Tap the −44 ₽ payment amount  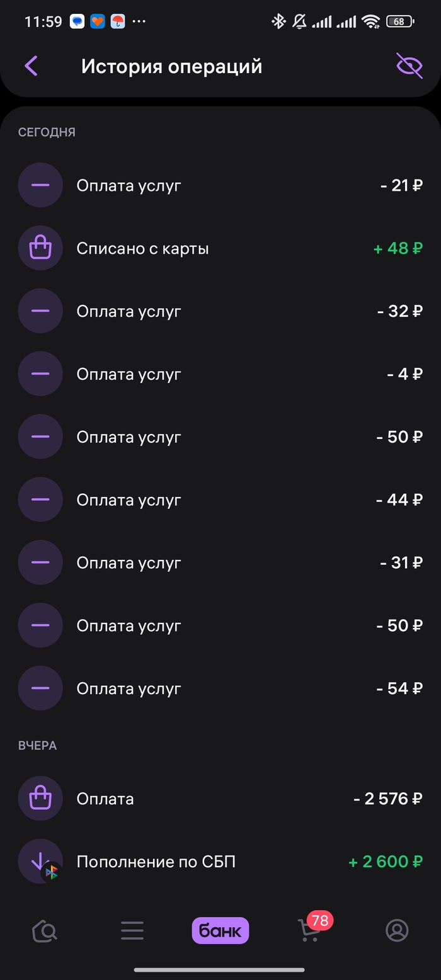tap(399, 500)
